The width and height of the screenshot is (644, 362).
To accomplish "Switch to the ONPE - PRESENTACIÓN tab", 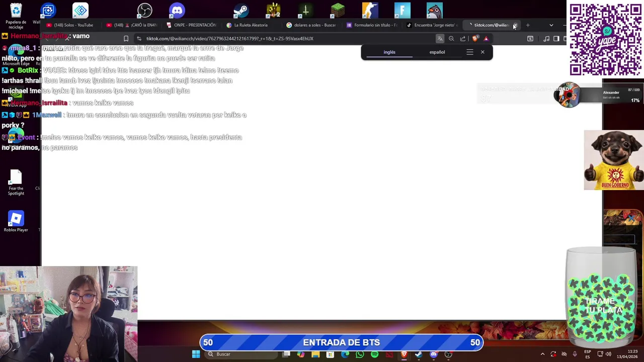I will point(191,25).
